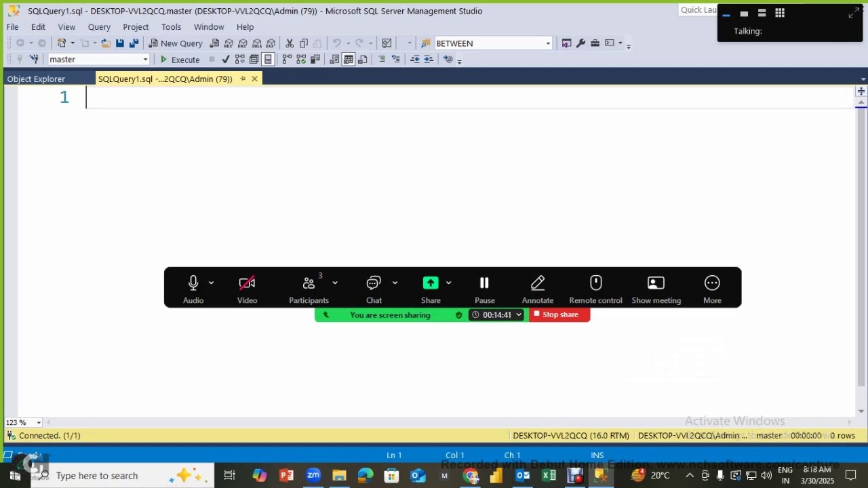868x488 pixels.
Task: Pin the SQLQuery1.sql tab
Action: [243, 79]
